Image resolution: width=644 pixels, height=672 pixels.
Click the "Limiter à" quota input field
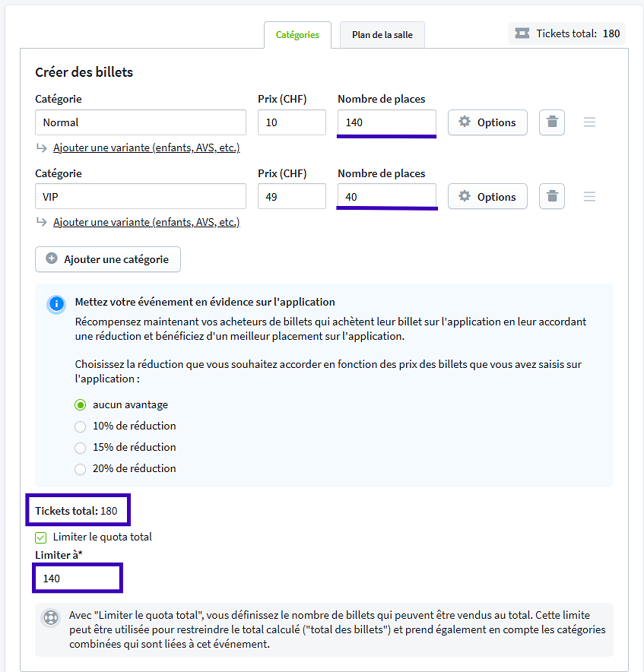(78, 578)
